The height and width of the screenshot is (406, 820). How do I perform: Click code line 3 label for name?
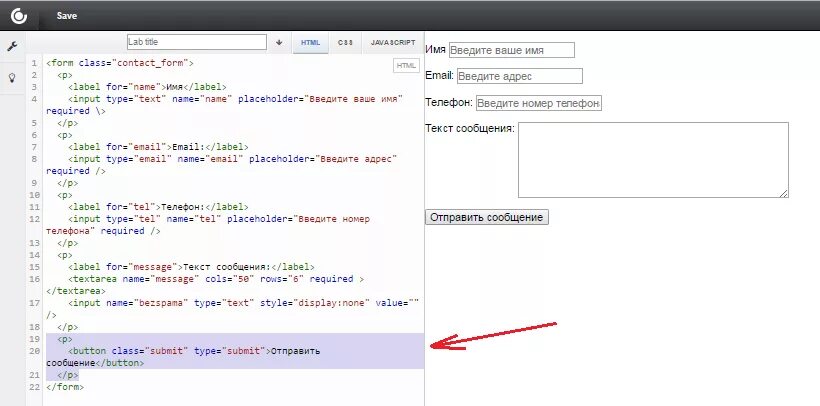click(x=147, y=87)
